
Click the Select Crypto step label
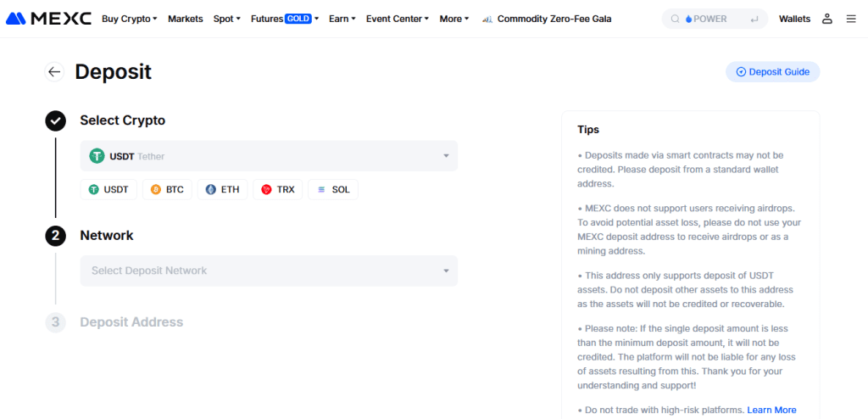coord(123,120)
